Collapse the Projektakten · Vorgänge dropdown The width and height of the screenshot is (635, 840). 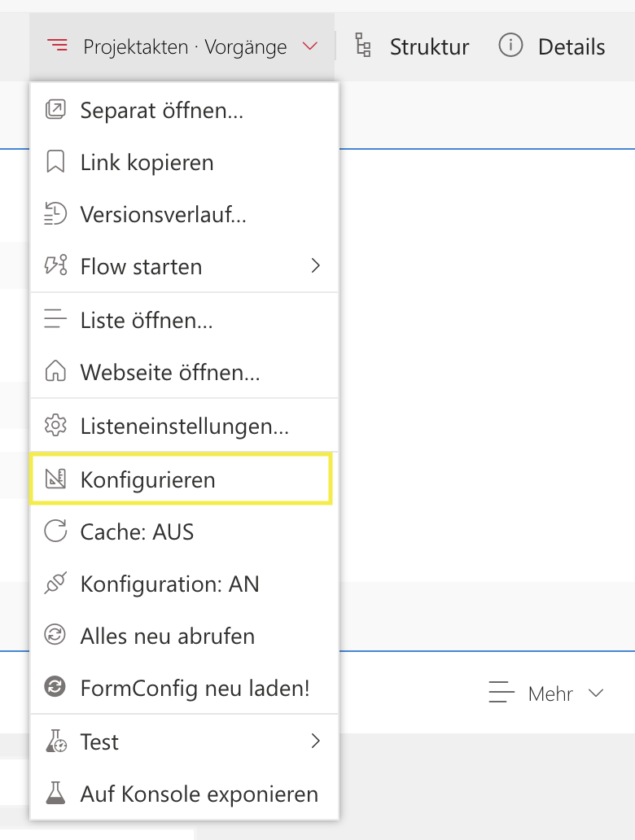[x=309, y=46]
